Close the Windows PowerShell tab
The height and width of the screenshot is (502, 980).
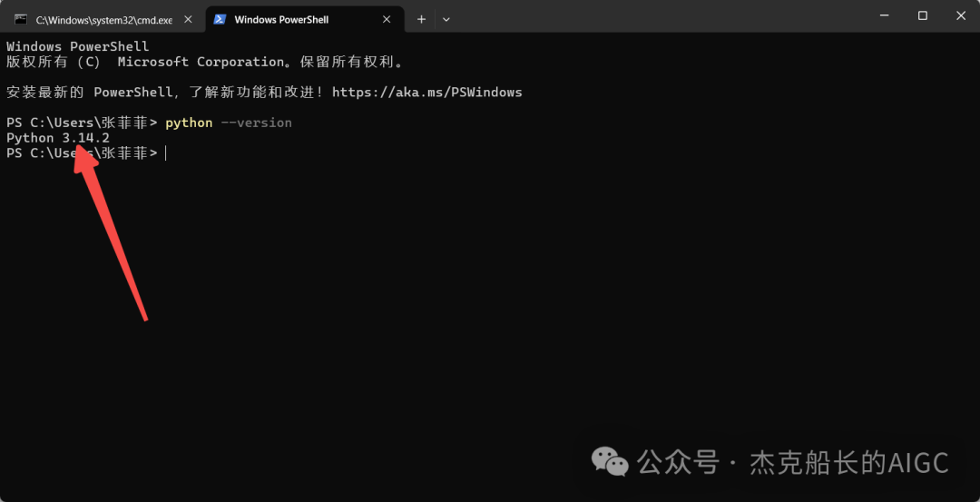[x=387, y=19]
